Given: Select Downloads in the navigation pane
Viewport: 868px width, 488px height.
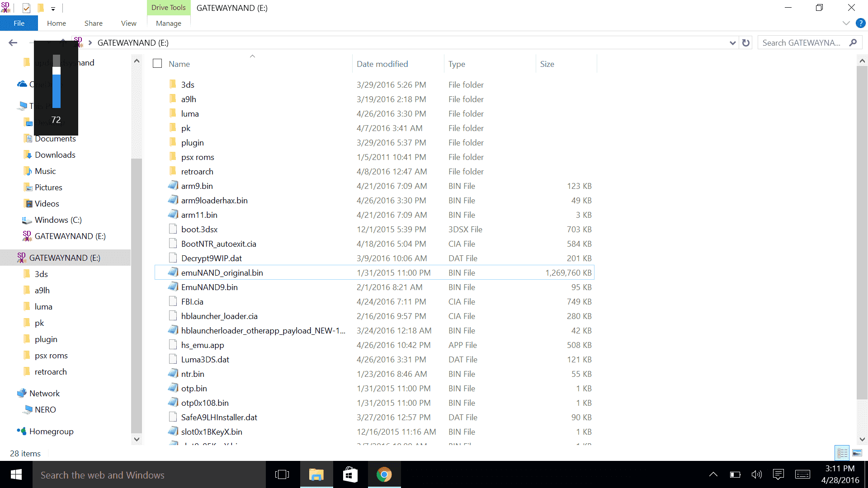Looking at the screenshot, I should point(55,155).
